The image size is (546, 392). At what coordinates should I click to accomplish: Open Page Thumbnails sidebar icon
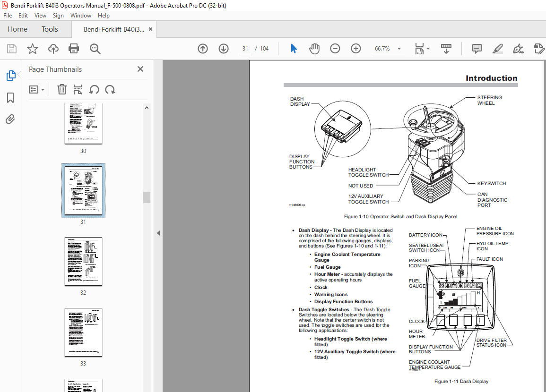tap(11, 76)
